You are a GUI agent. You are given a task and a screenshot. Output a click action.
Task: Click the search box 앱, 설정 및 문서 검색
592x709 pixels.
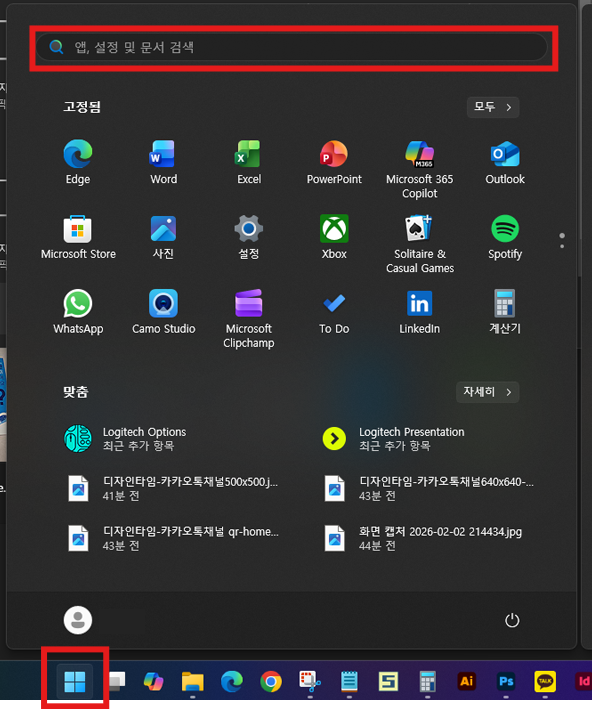292,47
